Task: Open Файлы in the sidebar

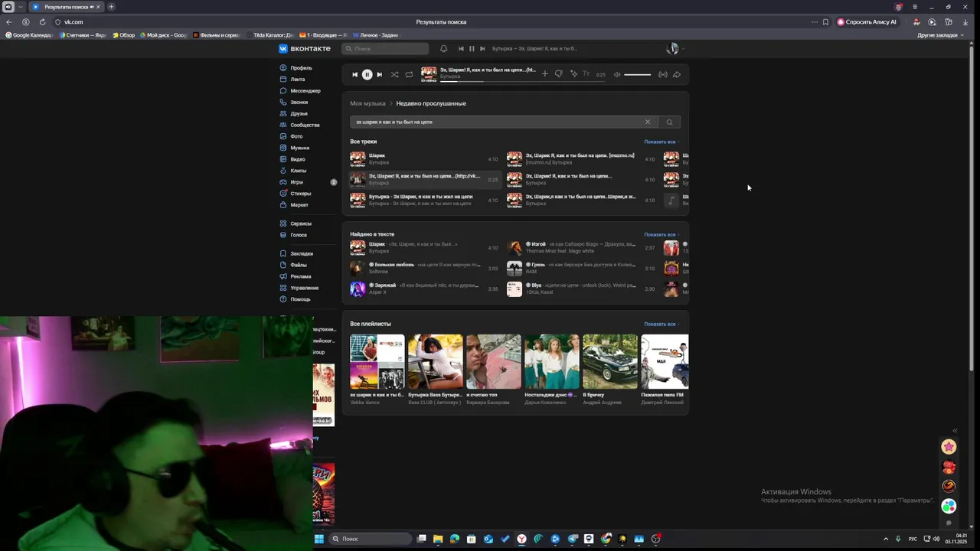Action: tap(299, 265)
